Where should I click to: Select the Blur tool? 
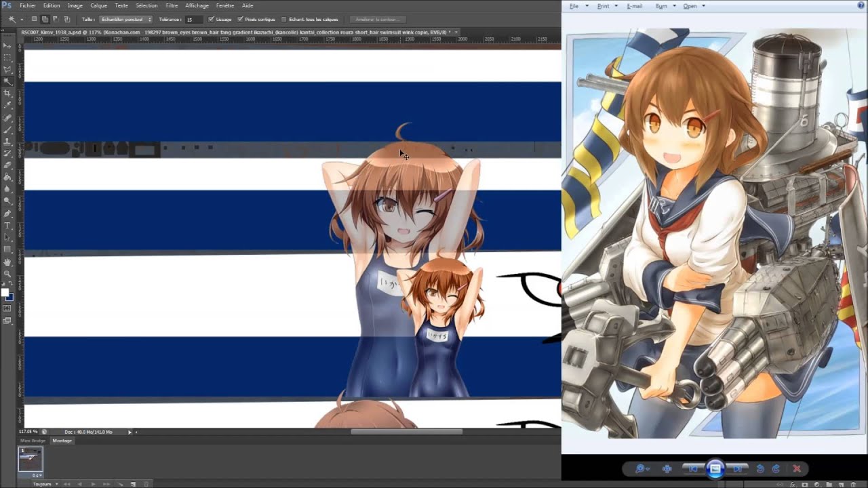click(7, 189)
